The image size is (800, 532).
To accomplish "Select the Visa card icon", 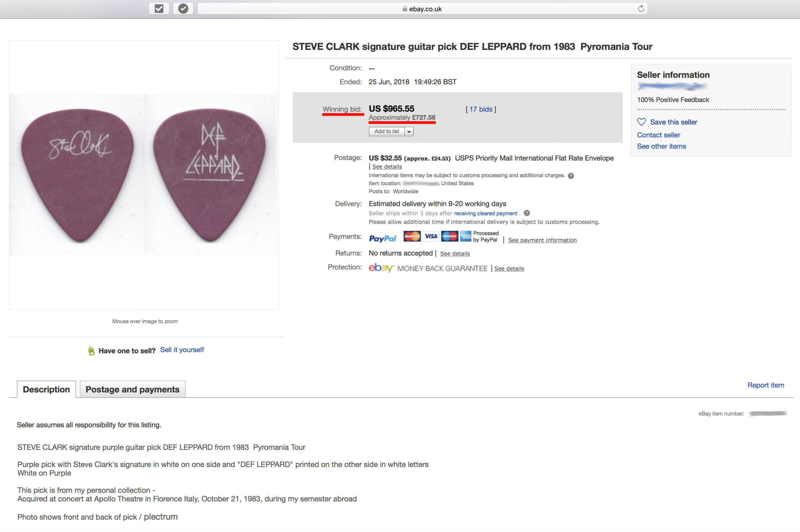I will click(431, 236).
